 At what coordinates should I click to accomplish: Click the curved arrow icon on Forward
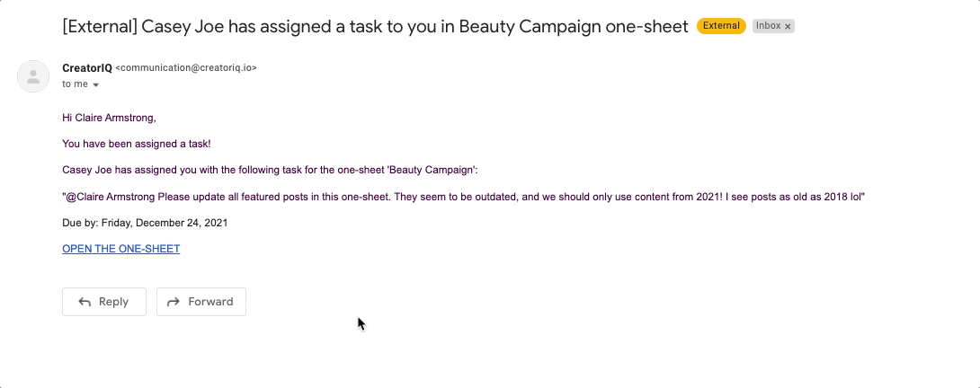174,302
